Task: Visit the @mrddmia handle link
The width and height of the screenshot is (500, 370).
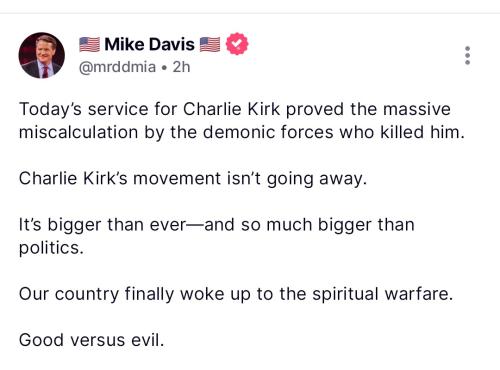Action: point(117,67)
